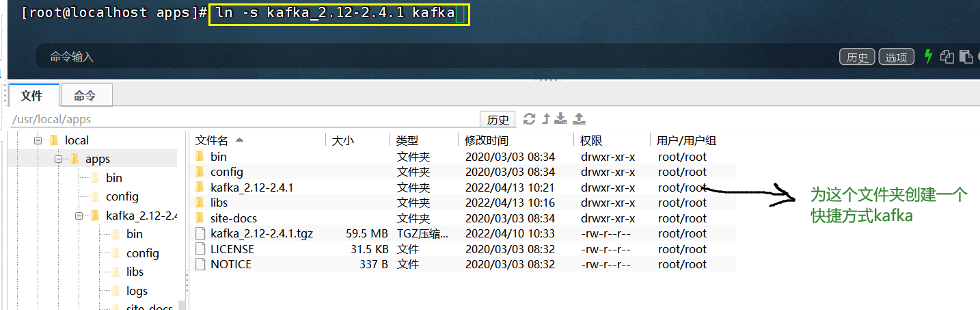
Task: Sort by 修改时间 column header
Action: click(x=487, y=140)
